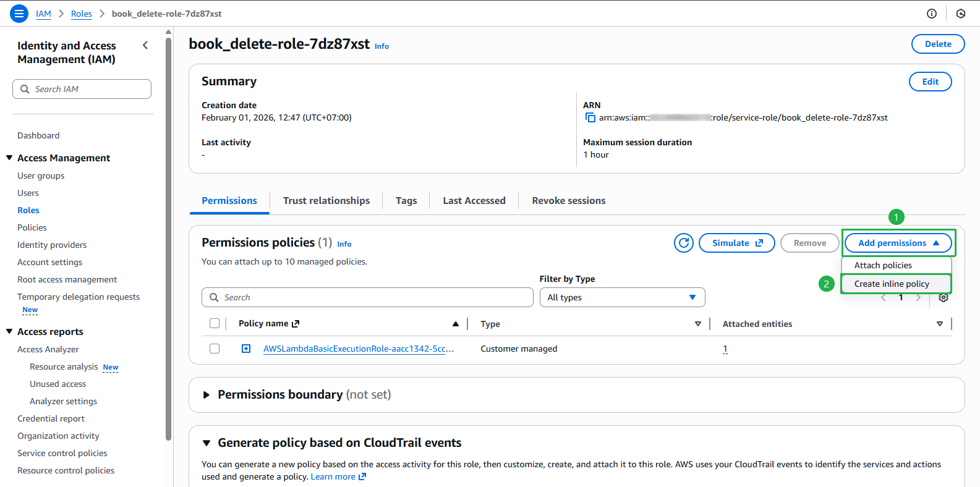Viewport: 980px width, 487px height.
Task: Open Service control policies in sidebar
Action: coord(62,453)
